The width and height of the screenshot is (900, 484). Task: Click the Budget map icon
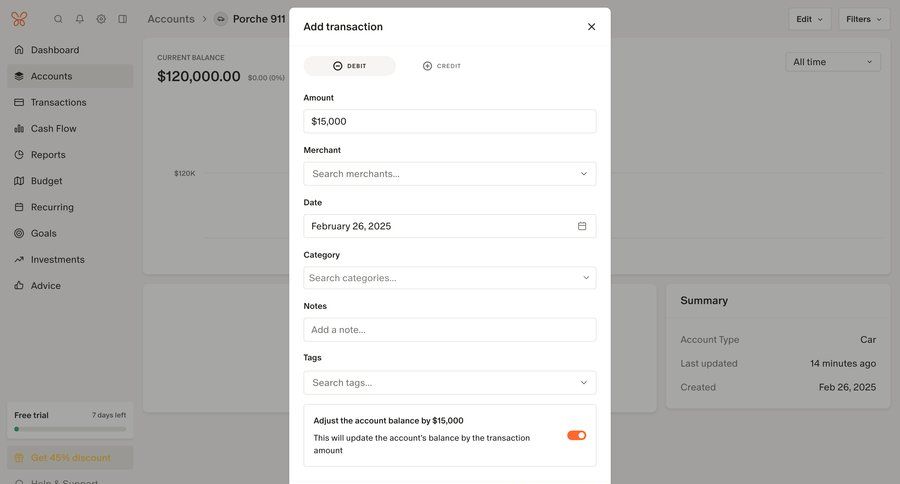pos(19,181)
